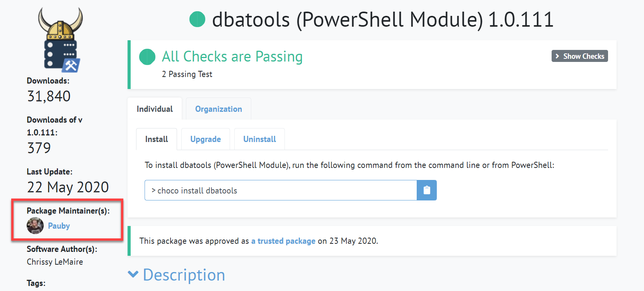The image size is (644, 291).
Task: Click the Install tab label
Action: [x=157, y=139]
